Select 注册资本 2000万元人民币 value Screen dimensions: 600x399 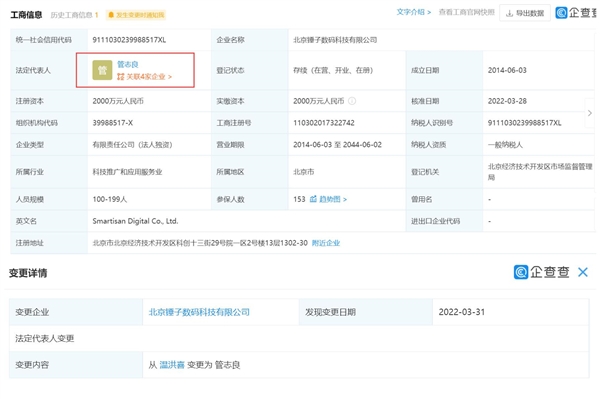pyautogui.click(x=118, y=101)
